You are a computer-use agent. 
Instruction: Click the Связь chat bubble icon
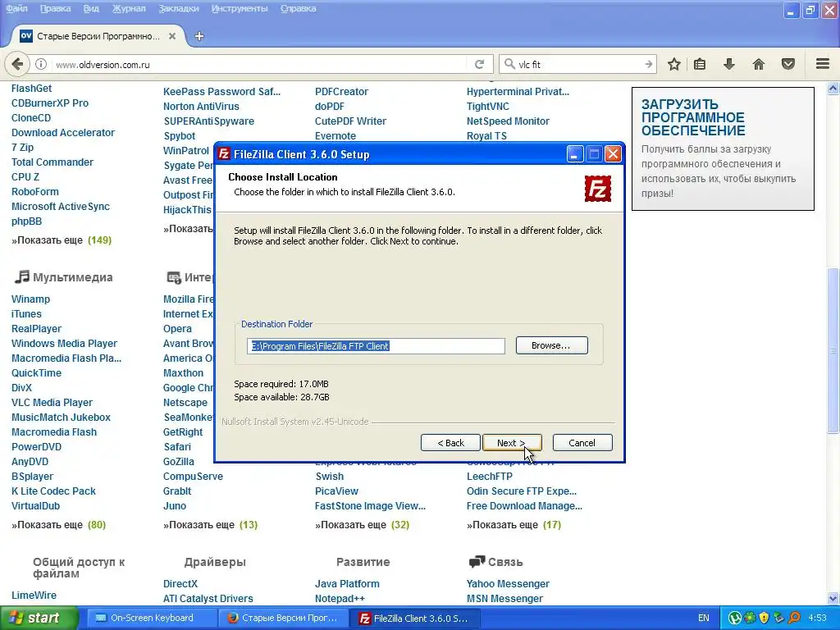477,561
